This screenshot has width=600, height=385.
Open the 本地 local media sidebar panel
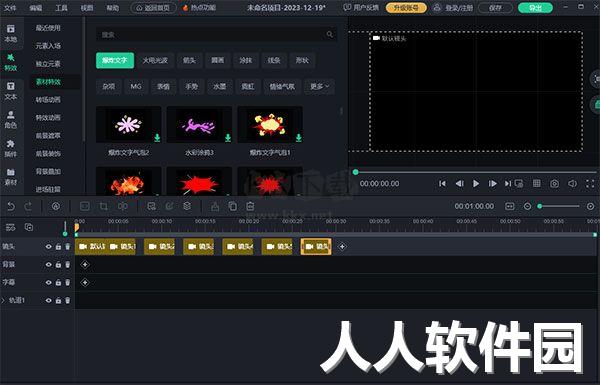[x=11, y=33]
